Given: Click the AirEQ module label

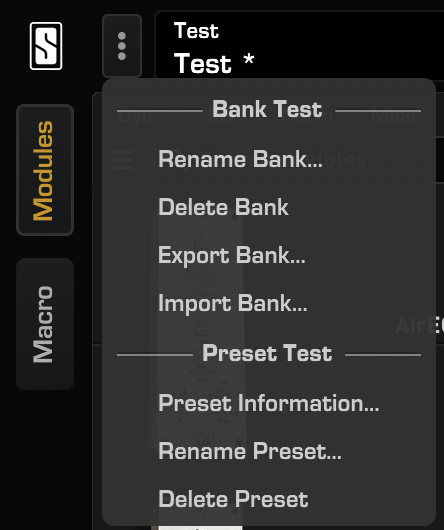Looking at the screenshot, I should 419,325.
